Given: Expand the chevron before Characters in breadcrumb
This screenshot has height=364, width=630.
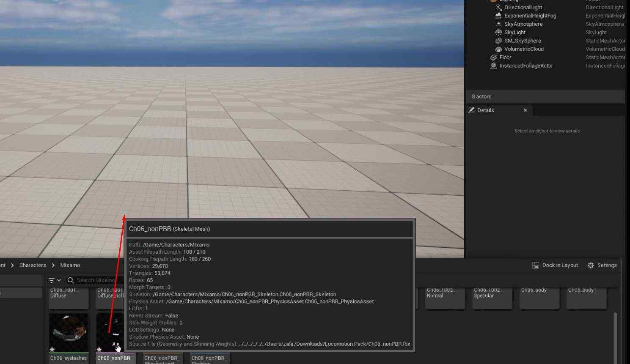Looking at the screenshot, I should (12, 265).
